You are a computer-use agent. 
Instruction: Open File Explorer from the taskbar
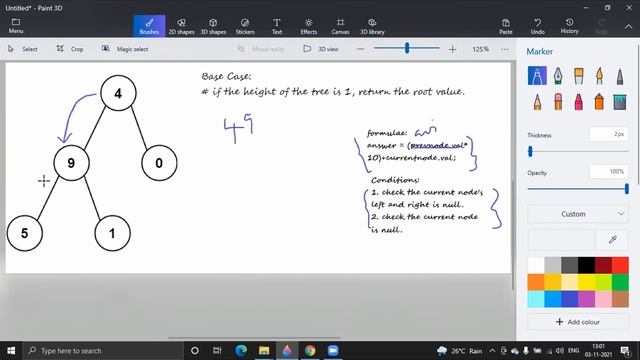[x=264, y=351]
